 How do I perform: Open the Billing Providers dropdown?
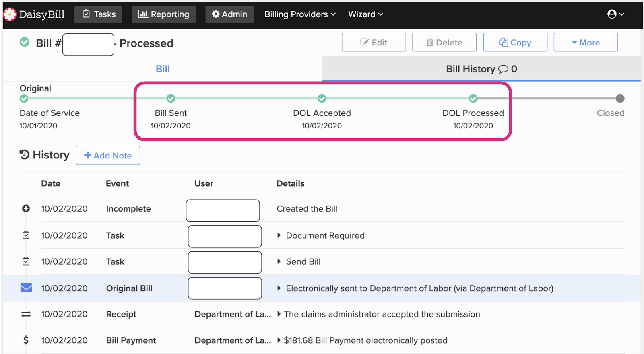[x=300, y=14]
